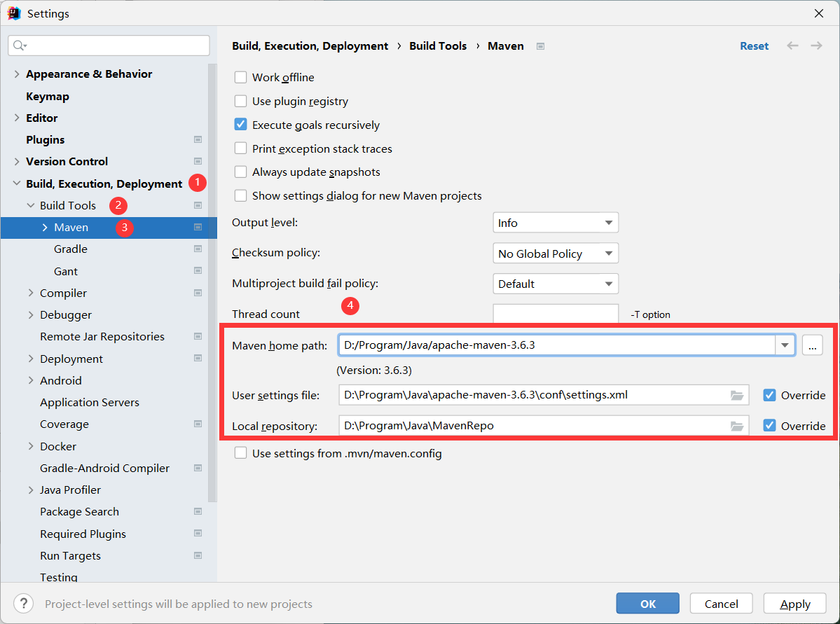This screenshot has width=840, height=624.
Task: Open Remote Jar Repositories settings
Action: 102,336
